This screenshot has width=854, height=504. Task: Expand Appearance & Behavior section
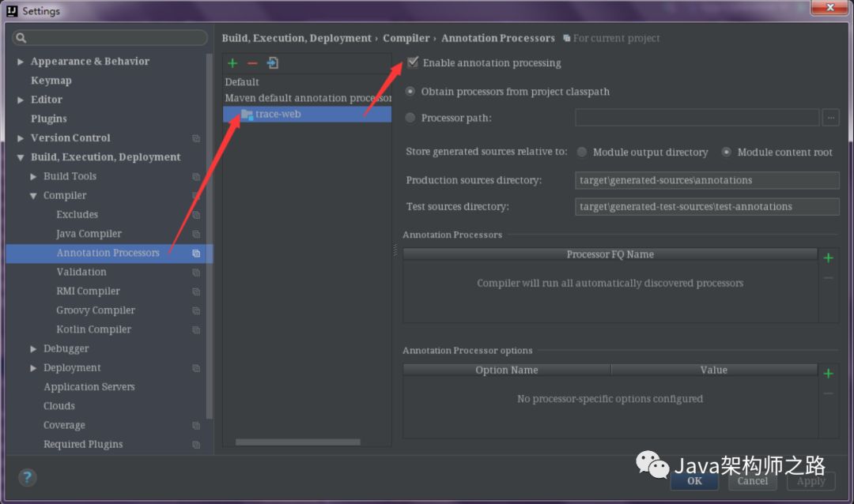point(20,62)
